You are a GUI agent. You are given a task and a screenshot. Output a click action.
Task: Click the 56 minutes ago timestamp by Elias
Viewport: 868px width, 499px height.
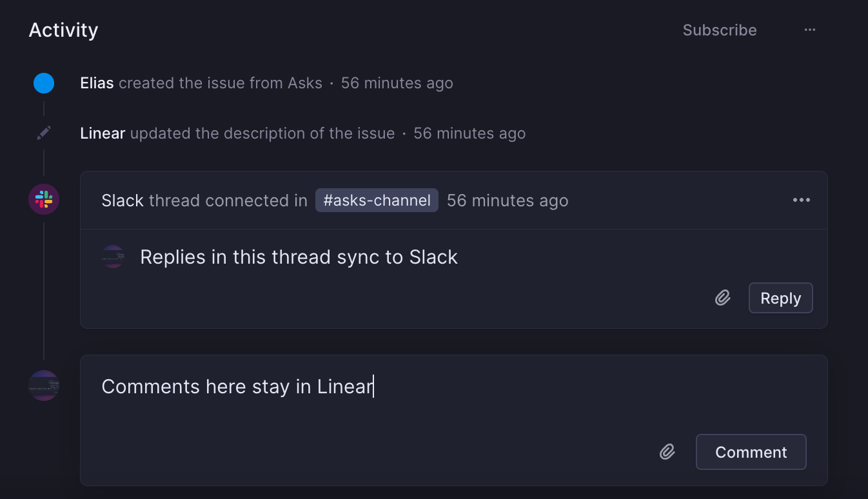point(397,83)
